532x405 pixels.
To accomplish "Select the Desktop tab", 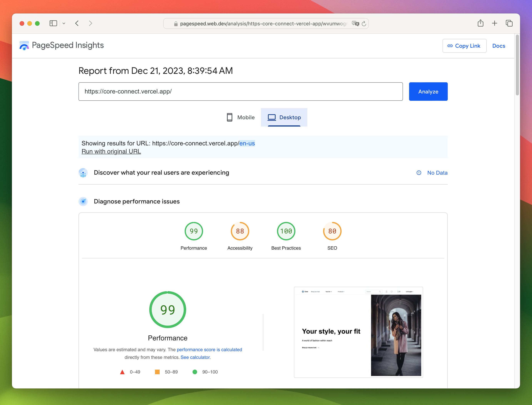I will (x=284, y=117).
